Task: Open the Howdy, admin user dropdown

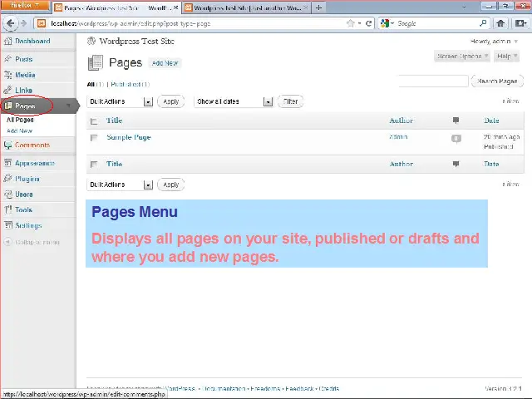Action: [494, 42]
